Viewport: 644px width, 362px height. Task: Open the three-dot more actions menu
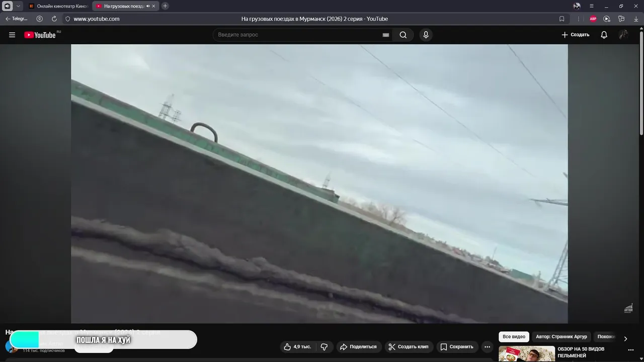487,347
